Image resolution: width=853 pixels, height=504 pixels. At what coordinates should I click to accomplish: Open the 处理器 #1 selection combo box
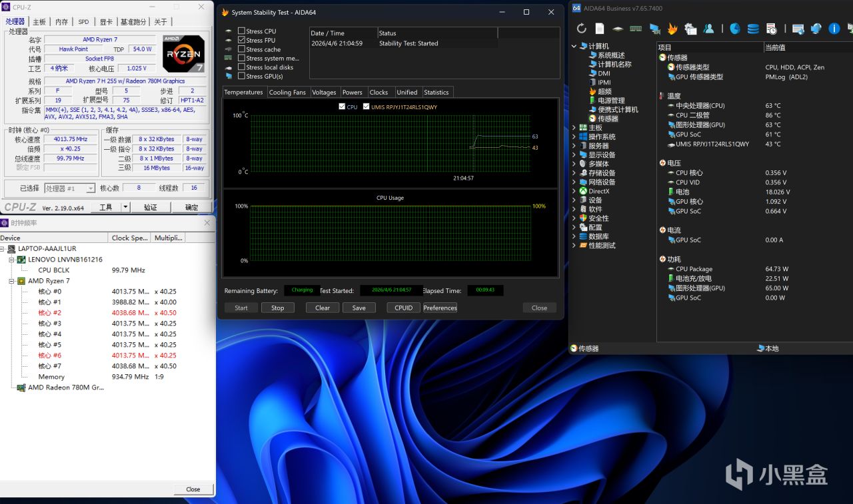[70, 188]
